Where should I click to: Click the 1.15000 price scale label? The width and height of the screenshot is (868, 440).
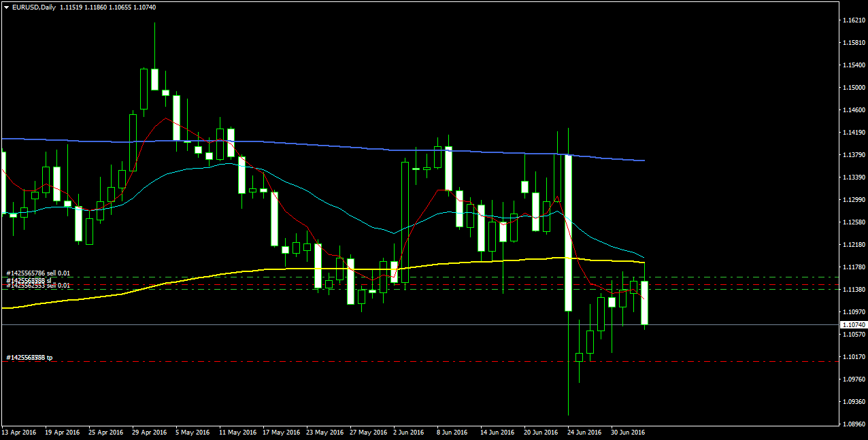pyautogui.click(x=854, y=88)
